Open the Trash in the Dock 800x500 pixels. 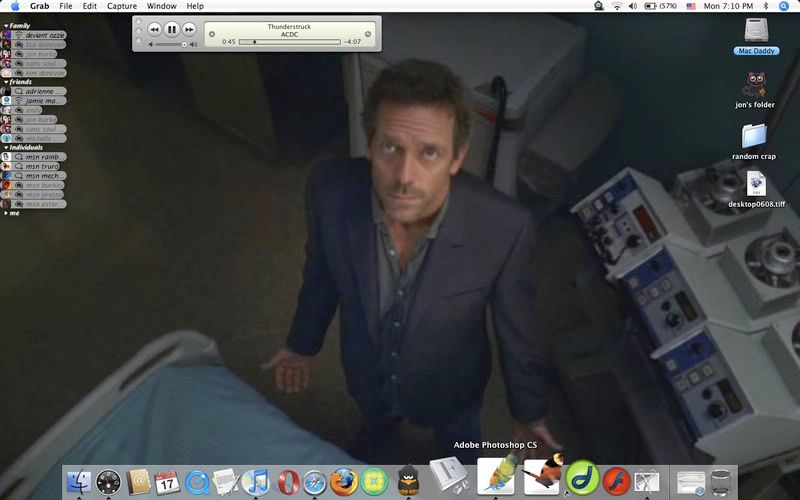point(720,482)
